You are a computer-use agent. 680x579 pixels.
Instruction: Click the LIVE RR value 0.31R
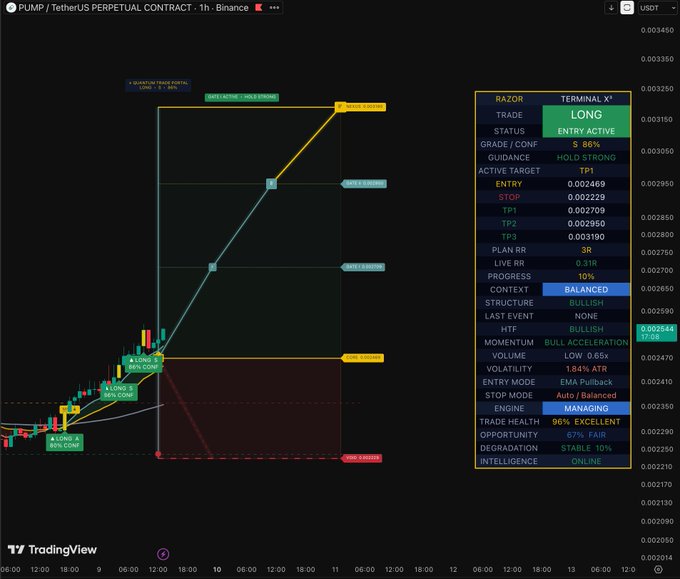tap(586, 263)
